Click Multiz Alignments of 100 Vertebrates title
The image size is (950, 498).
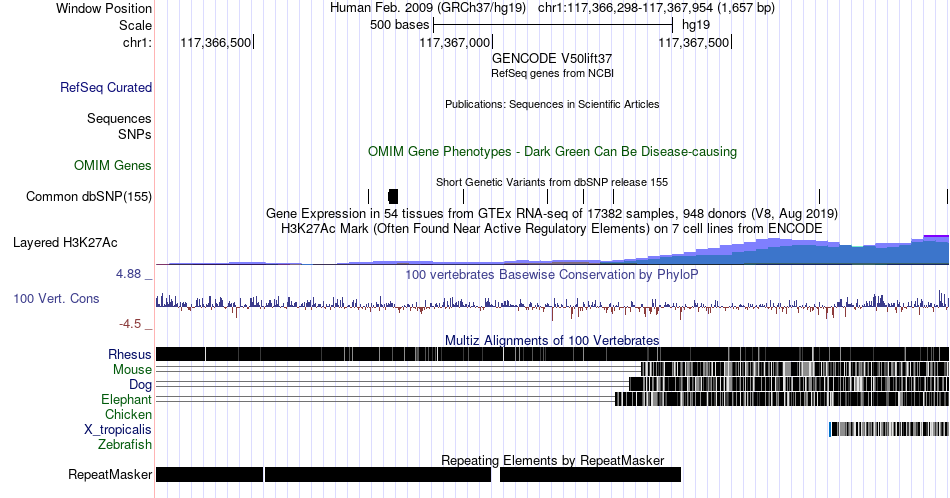(552, 340)
